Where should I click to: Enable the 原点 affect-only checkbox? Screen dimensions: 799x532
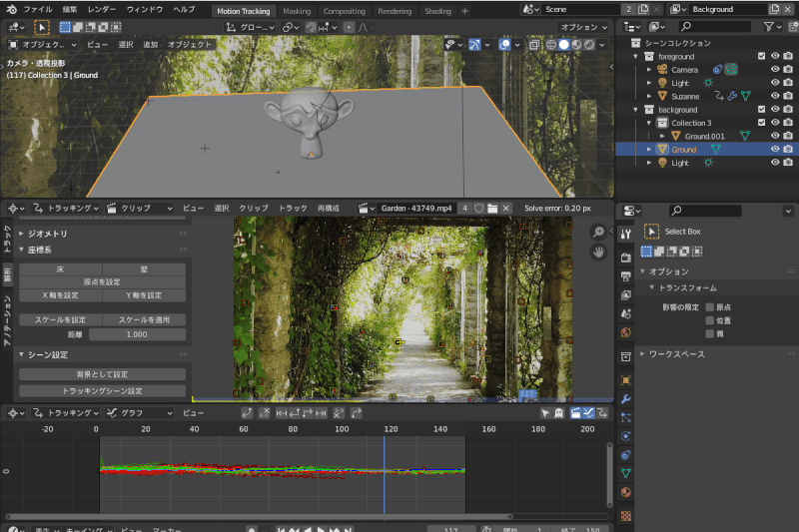709,307
